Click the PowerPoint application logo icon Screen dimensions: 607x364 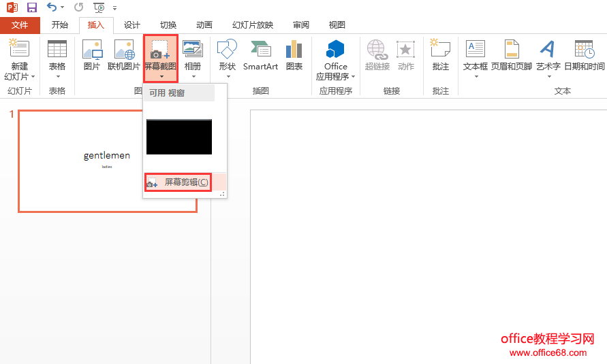click(12, 7)
